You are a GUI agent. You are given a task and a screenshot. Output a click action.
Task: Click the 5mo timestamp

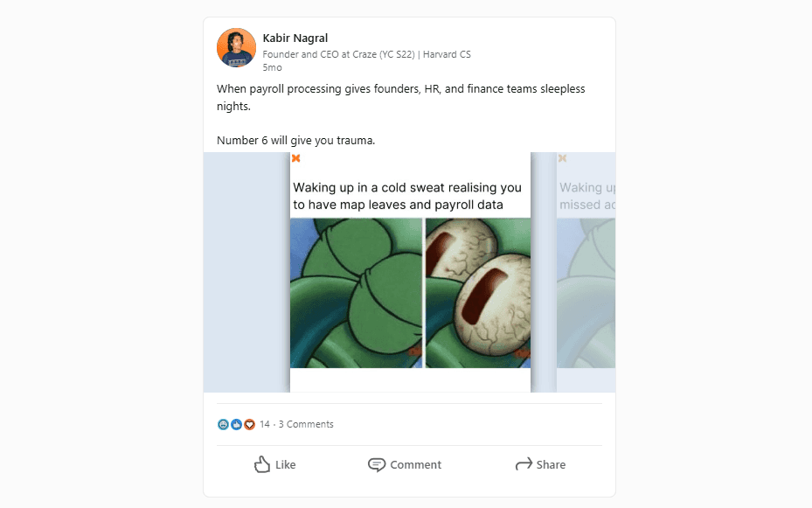pyautogui.click(x=272, y=67)
